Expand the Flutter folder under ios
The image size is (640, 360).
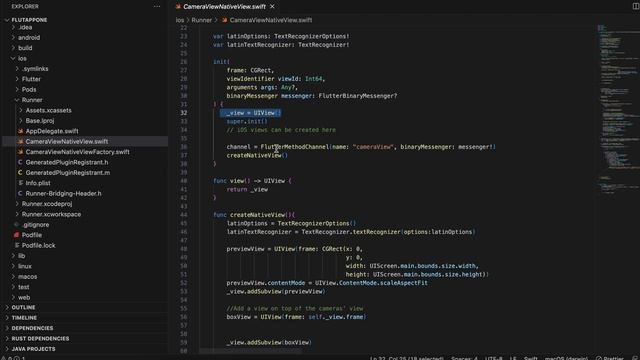pyautogui.click(x=31, y=79)
